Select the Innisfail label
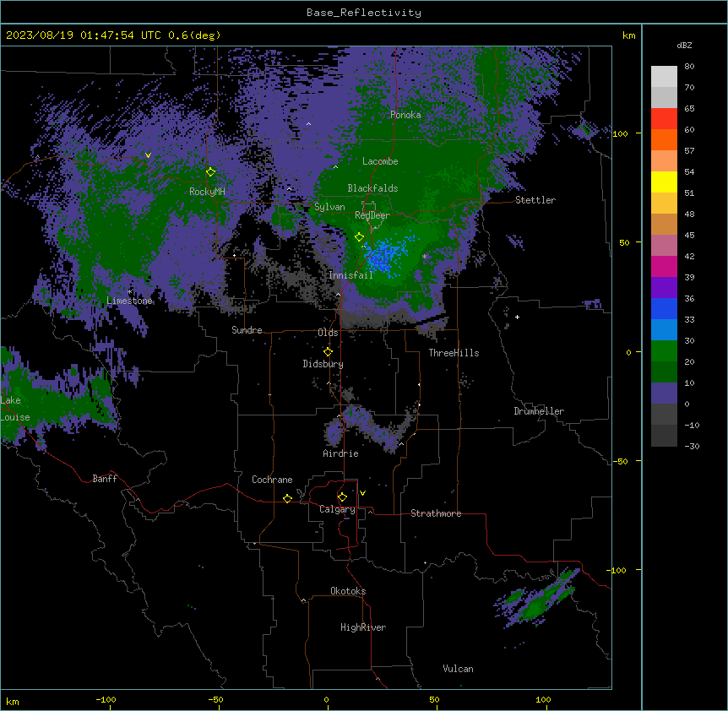Image resolution: width=728 pixels, height=711 pixels. (x=351, y=275)
